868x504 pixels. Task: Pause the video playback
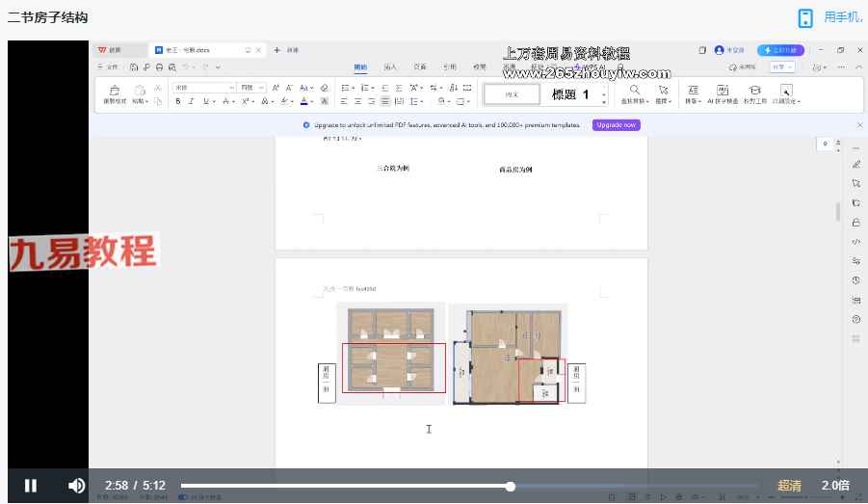[x=30, y=486]
